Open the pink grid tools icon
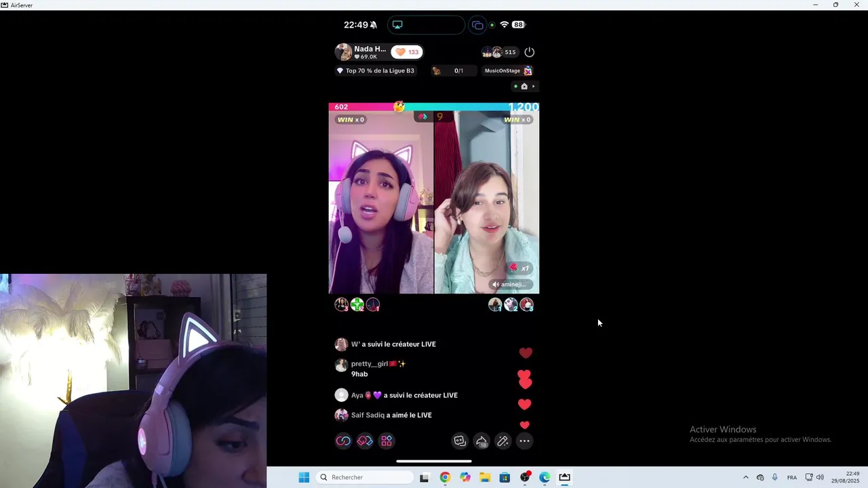The height and width of the screenshot is (488, 868). [x=387, y=441]
